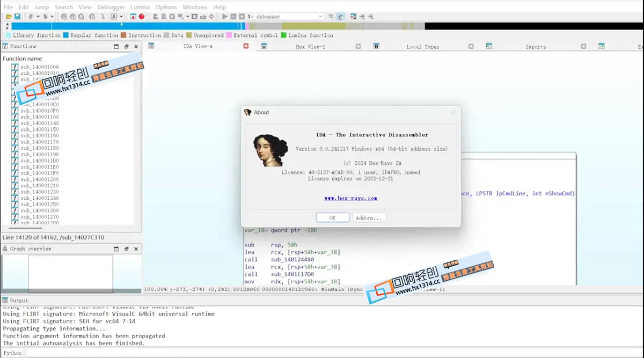The image size is (644, 358).
Task: Switch to the Hex View-1 tab
Action: (x=310, y=47)
